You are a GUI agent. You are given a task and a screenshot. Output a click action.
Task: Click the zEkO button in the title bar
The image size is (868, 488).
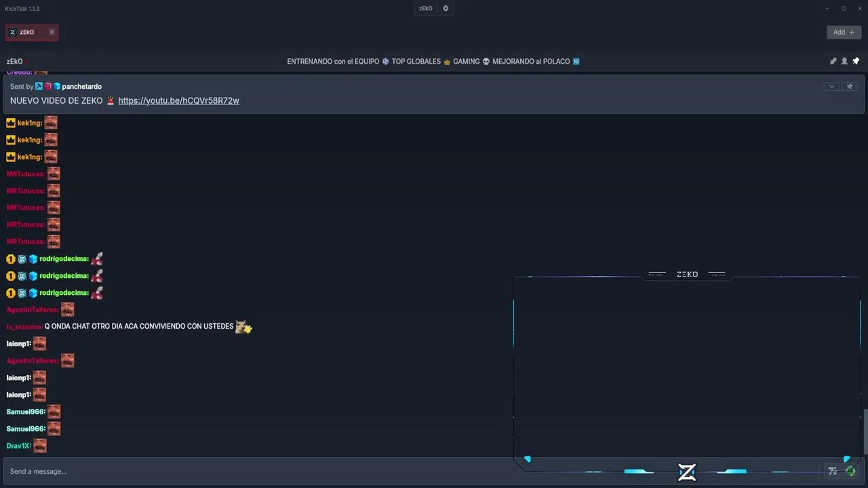click(425, 9)
